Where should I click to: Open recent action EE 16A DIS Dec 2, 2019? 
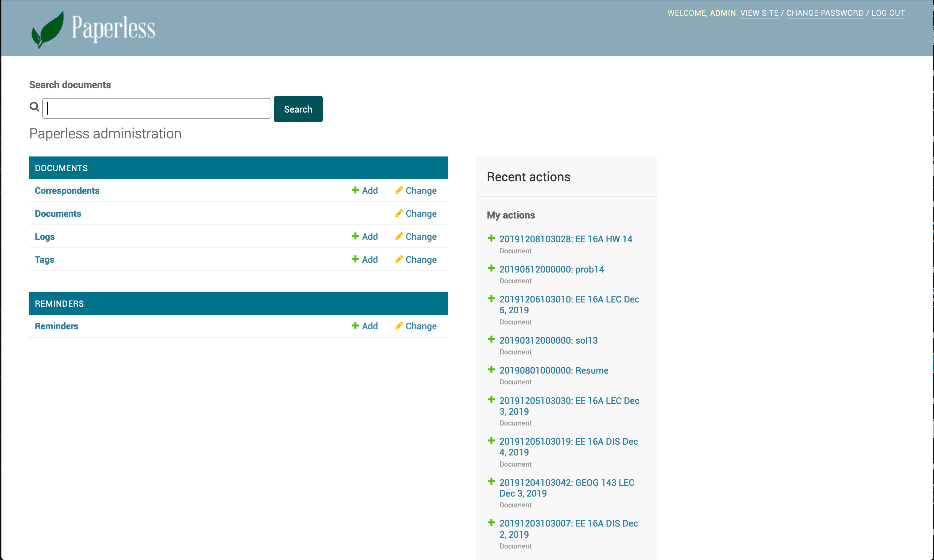click(x=568, y=529)
